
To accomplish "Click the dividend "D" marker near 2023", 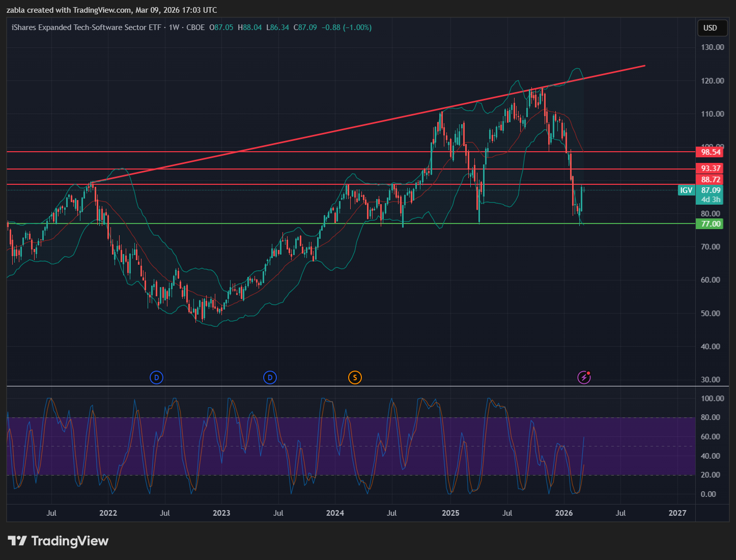I will pyautogui.click(x=270, y=377).
